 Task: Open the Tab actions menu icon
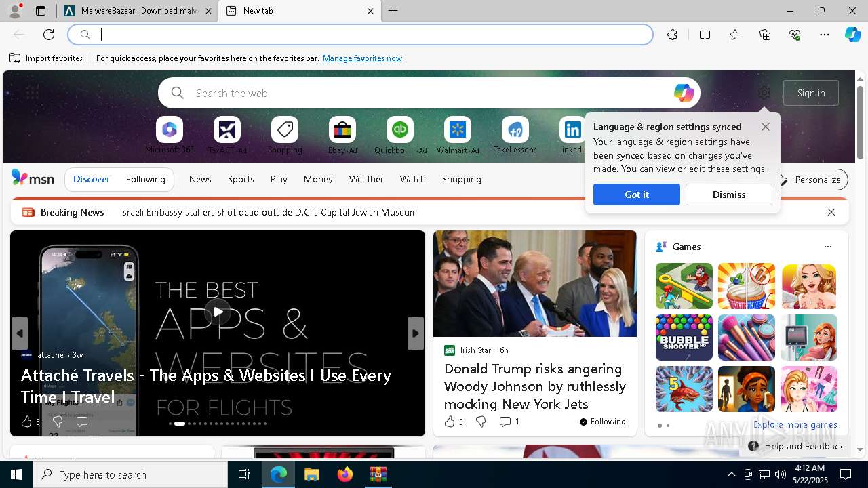point(41,11)
